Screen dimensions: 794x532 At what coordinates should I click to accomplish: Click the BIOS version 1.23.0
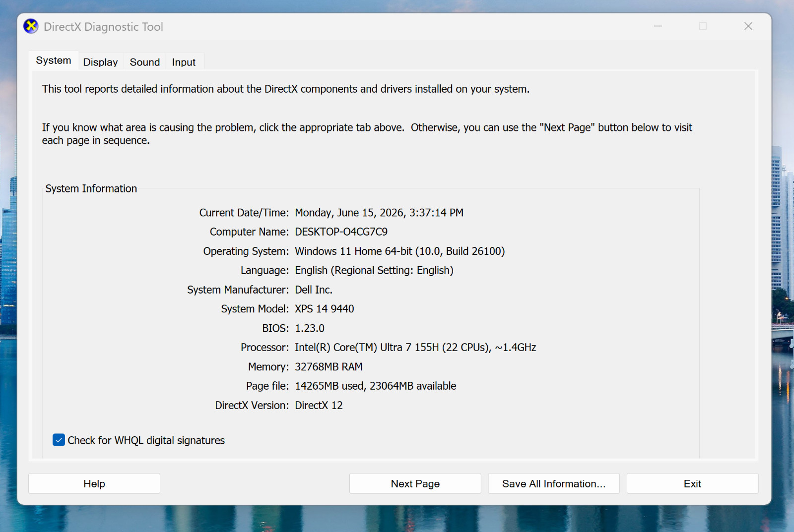click(x=310, y=328)
